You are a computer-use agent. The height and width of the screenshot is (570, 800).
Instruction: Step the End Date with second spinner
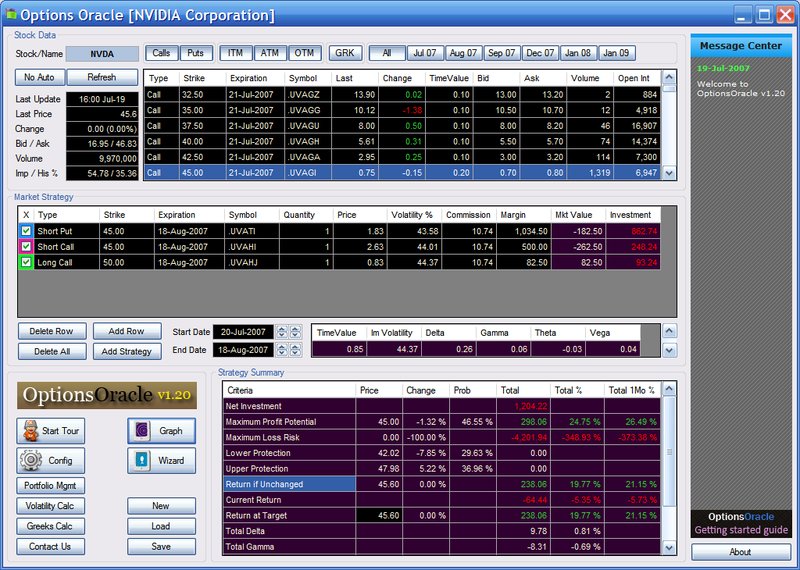295,350
